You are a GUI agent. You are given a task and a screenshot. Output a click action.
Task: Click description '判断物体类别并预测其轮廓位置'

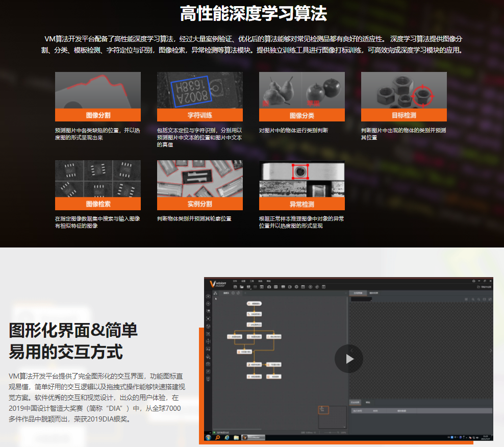[194, 219]
